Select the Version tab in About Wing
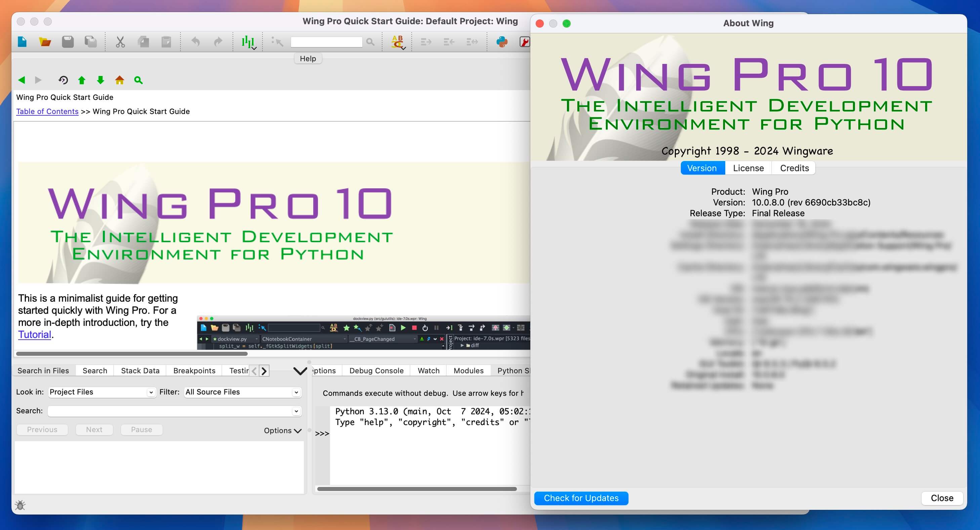 (x=702, y=168)
